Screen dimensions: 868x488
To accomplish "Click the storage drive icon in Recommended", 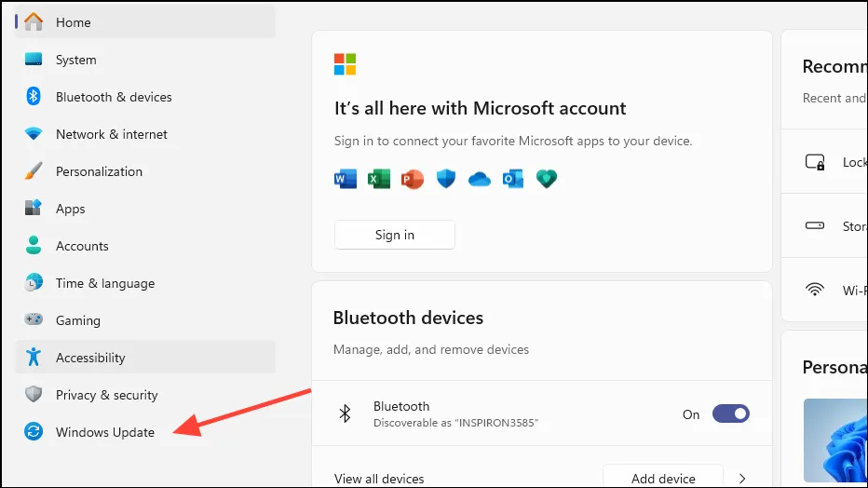I will coord(815,225).
